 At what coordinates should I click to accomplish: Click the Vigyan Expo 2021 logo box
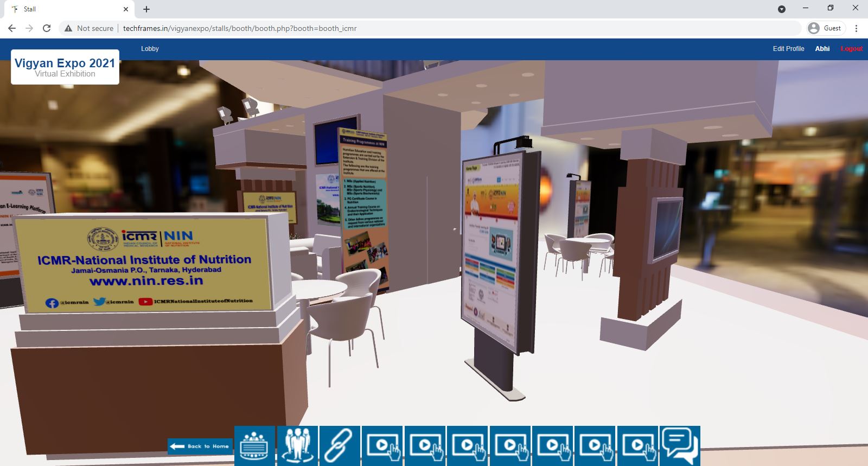(x=65, y=67)
